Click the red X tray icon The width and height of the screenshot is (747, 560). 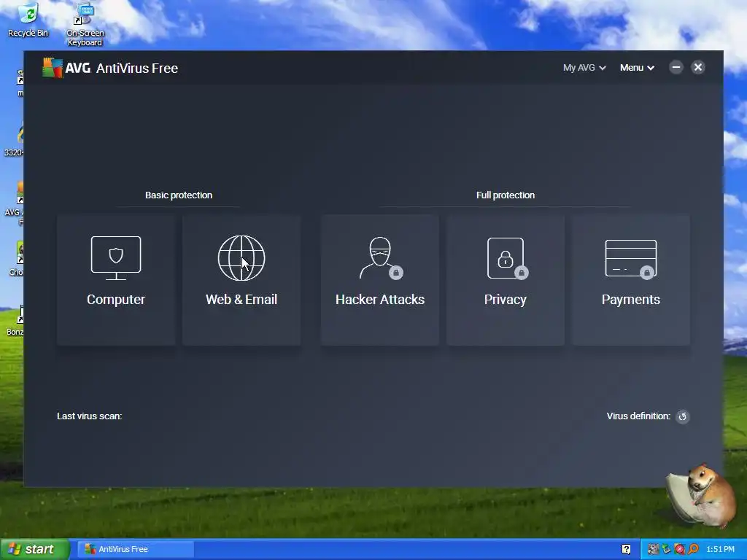coord(680,549)
